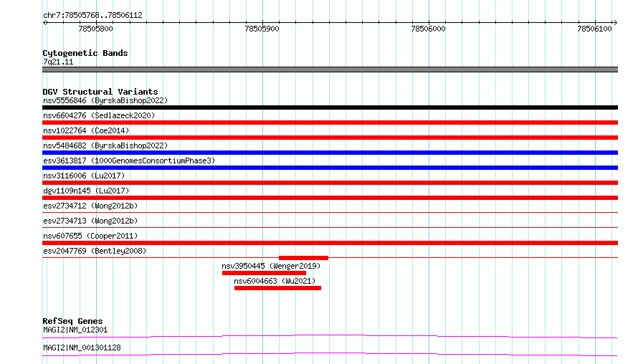Click the short thick segment of esv2047769
The height and width of the screenshot is (364, 638).
pos(303,258)
